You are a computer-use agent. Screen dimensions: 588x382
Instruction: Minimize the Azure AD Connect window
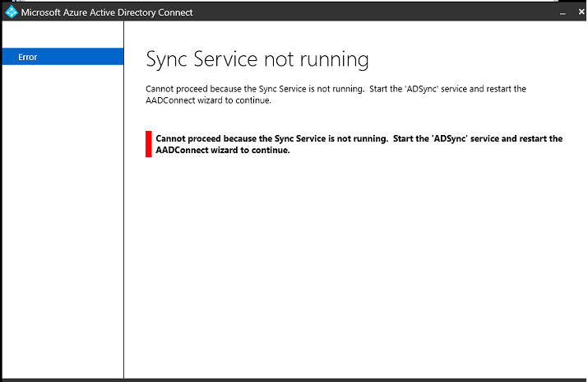563,12
